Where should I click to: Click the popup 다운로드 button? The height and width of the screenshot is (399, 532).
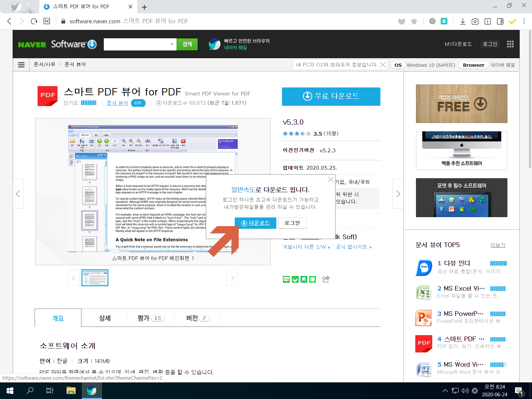click(255, 223)
